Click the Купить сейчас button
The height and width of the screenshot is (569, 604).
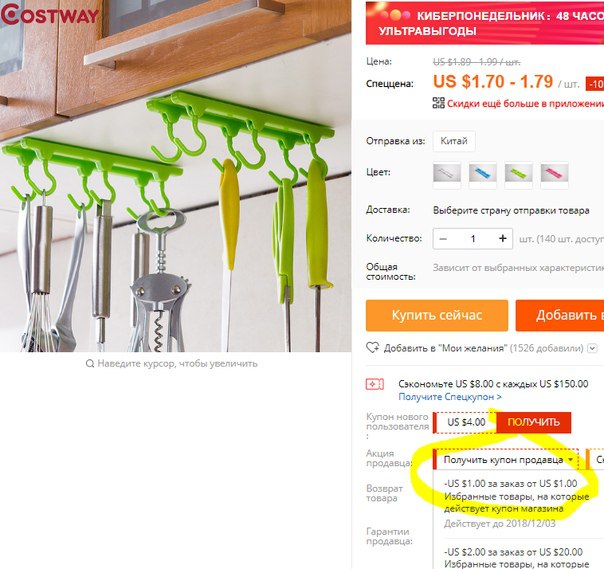coord(437,315)
